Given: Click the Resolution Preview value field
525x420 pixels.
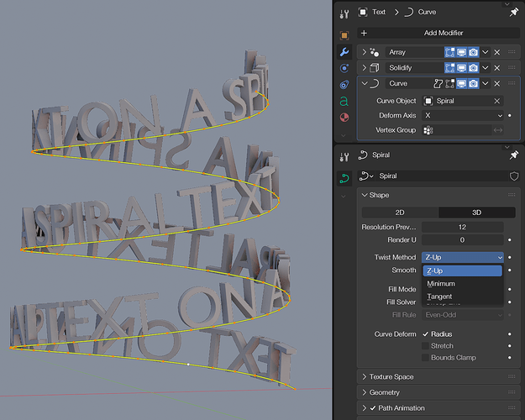Looking at the screenshot, I should coord(463,228).
